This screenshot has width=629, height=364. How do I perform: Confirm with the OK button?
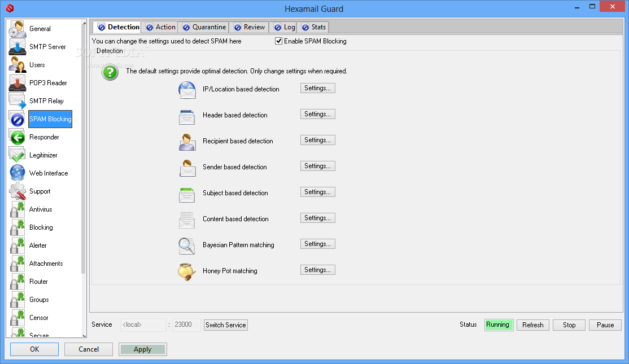[x=34, y=349]
